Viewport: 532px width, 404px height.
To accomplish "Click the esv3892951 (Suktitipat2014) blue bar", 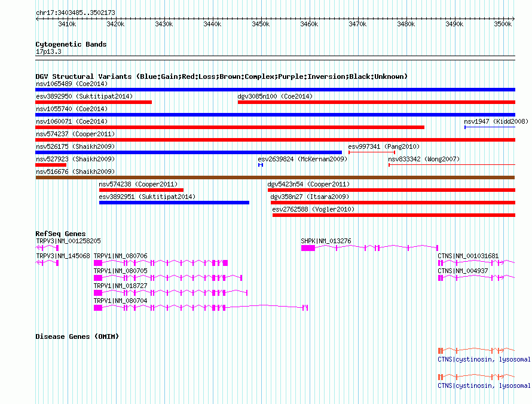I will pos(174,203).
